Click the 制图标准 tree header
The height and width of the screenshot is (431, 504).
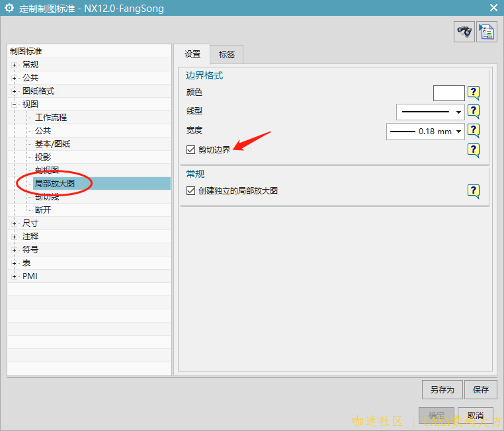tap(26, 52)
